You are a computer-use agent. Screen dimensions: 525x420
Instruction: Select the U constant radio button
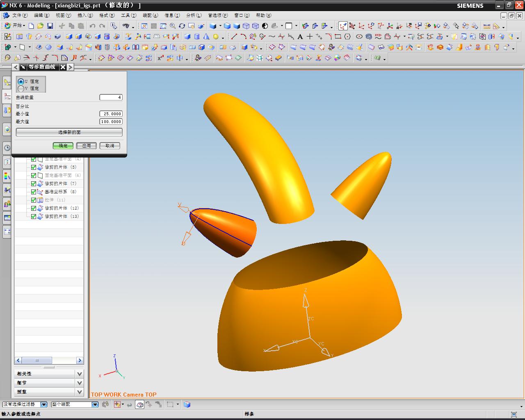(21, 81)
